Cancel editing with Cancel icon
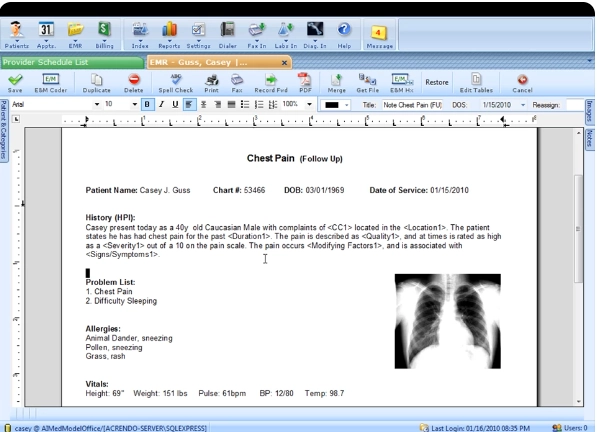597x432 pixels. pyautogui.click(x=522, y=83)
